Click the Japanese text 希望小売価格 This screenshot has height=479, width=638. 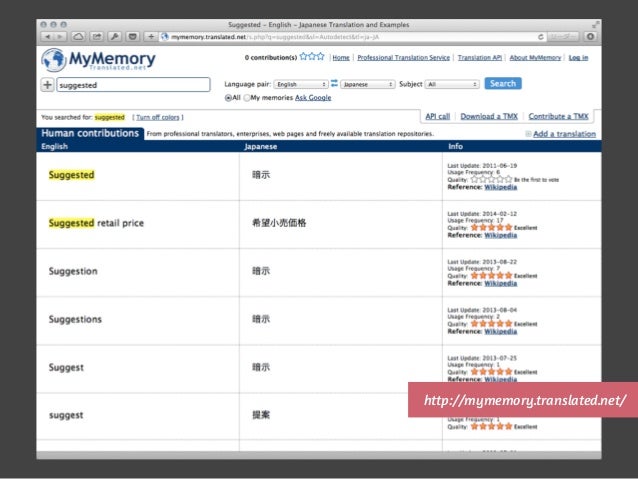click(279, 223)
